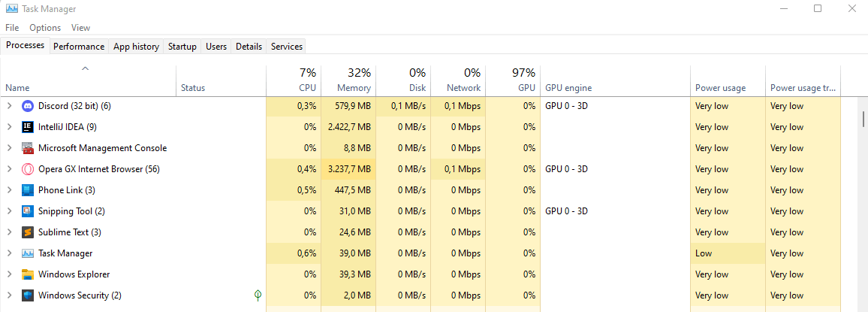Click the Phone Link icon
This screenshot has width=868, height=312.
[28, 190]
